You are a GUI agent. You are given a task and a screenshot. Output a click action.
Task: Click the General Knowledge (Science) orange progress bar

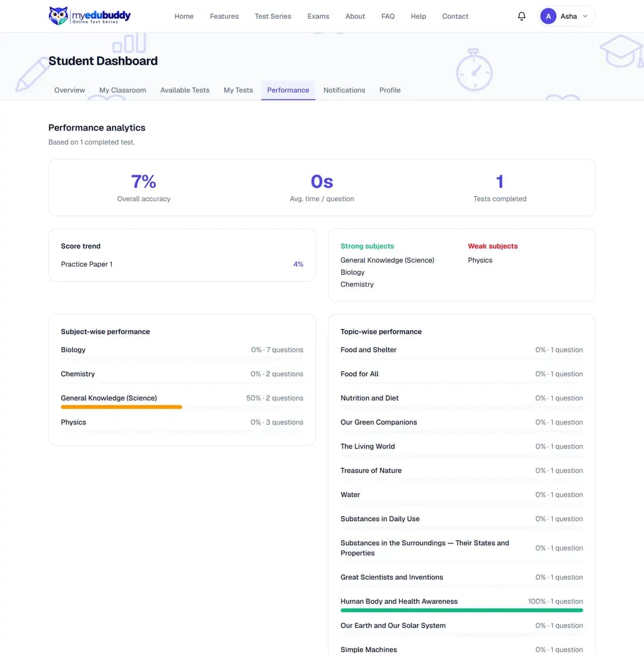tap(121, 407)
